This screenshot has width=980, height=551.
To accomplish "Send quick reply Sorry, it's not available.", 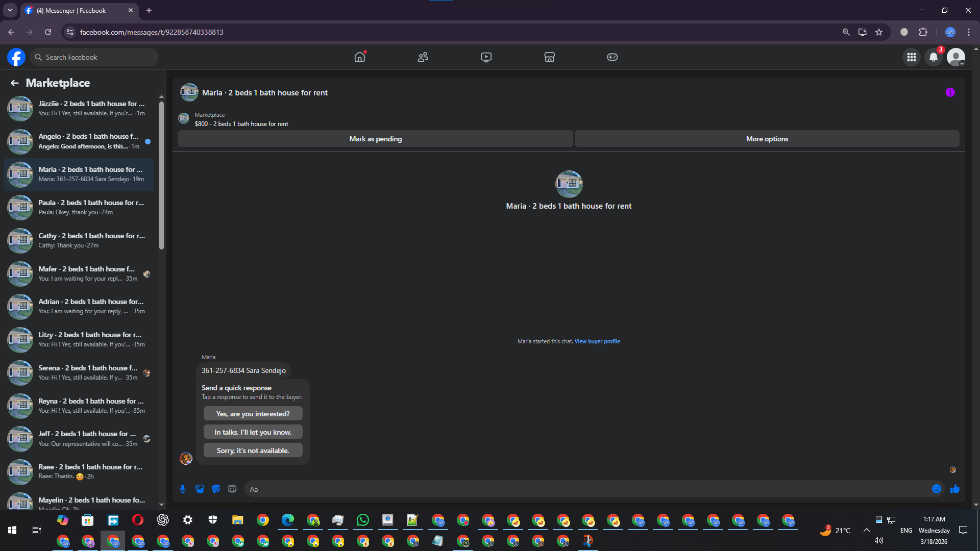I will pos(253,450).
